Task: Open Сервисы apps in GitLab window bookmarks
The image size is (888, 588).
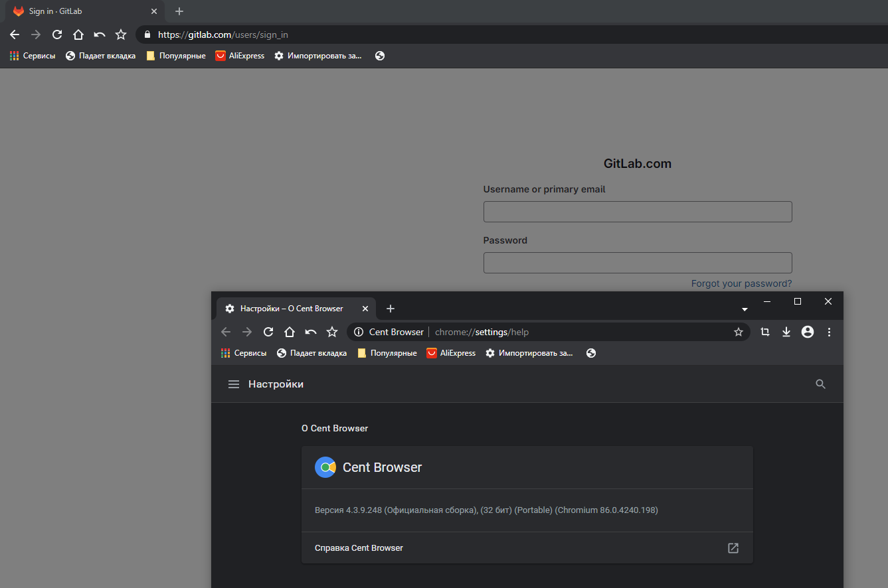Action: [33, 56]
